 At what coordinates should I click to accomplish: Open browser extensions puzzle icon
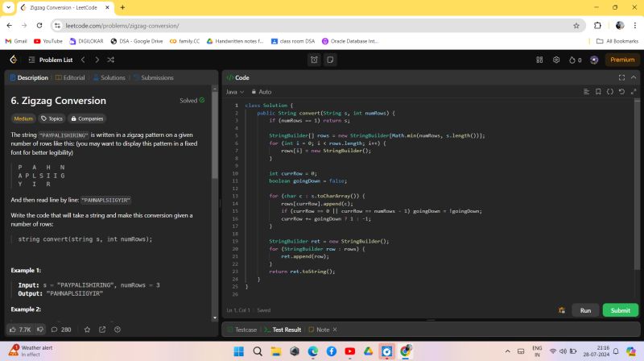[597, 26]
